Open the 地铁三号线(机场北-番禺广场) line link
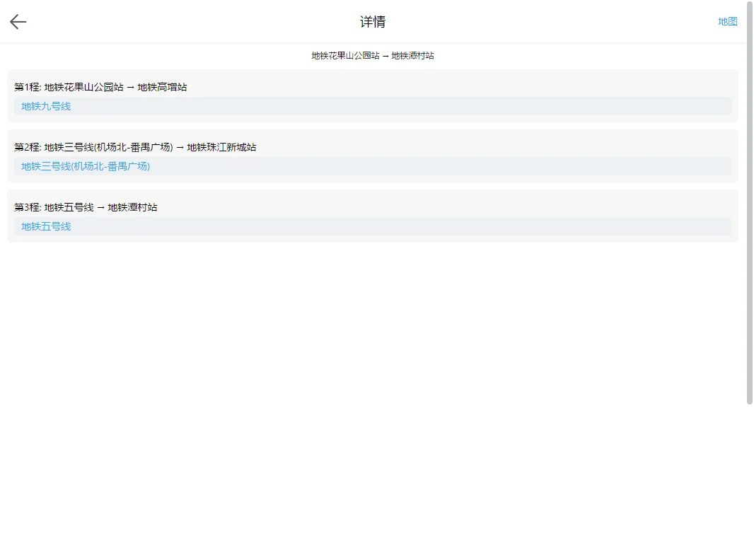 (x=86, y=166)
